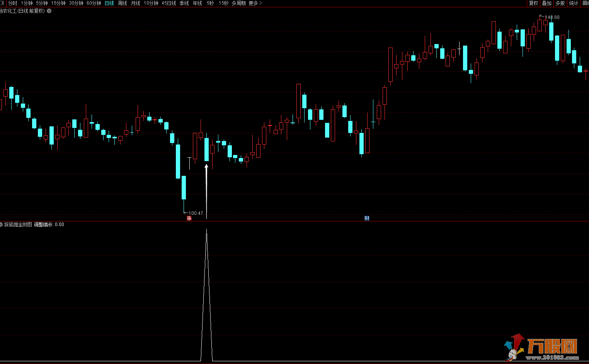Switch to the 分时 period tab

tap(12, 3)
